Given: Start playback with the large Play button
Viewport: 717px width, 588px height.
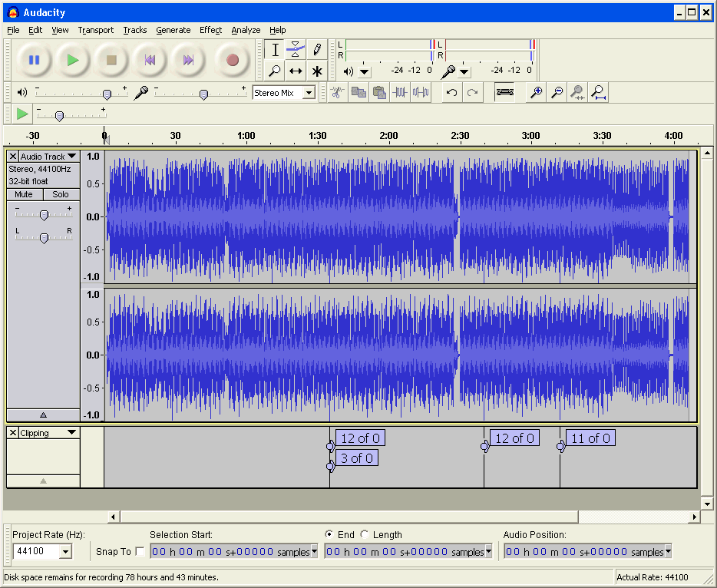Looking at the screenshot, I should tap(72, 60).
